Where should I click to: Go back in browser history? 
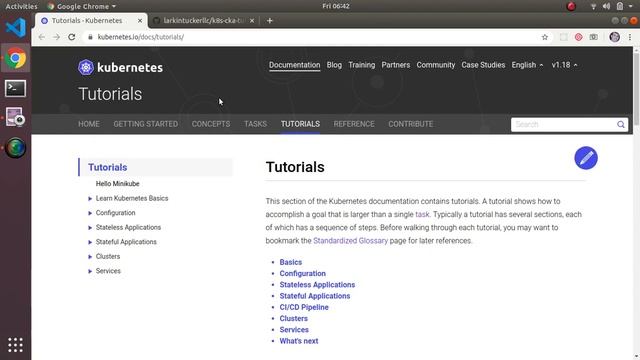point(42,37)
